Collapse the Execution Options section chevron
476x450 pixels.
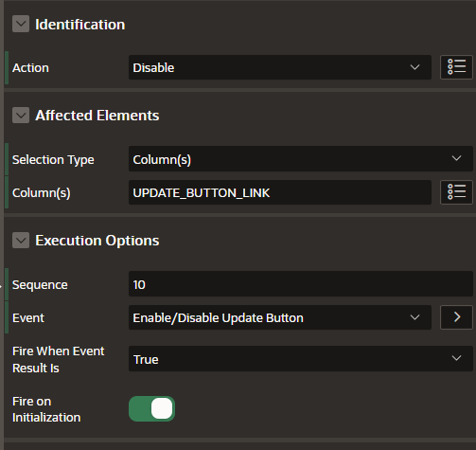click(x=21, y=240)
